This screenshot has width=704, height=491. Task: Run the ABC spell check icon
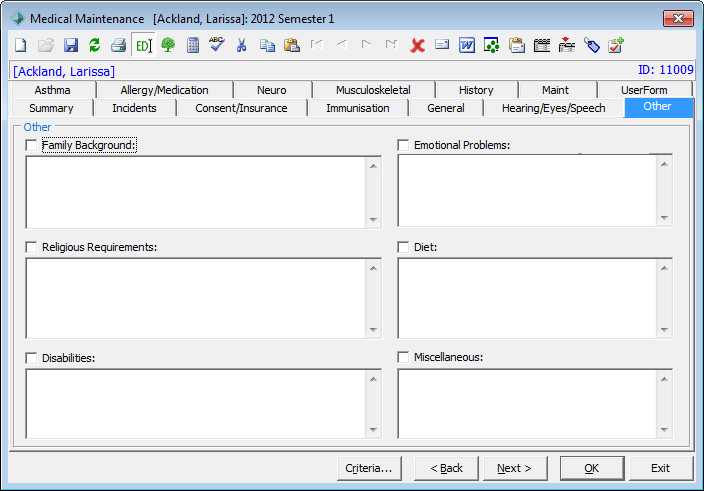(x=217, y=44)
